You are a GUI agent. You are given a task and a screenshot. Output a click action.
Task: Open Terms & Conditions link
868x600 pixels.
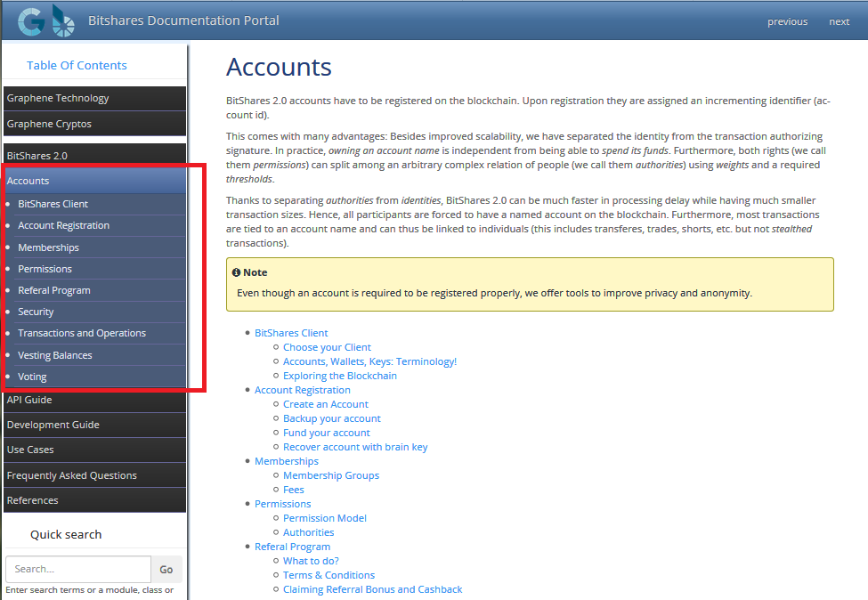tap(329, 576)
